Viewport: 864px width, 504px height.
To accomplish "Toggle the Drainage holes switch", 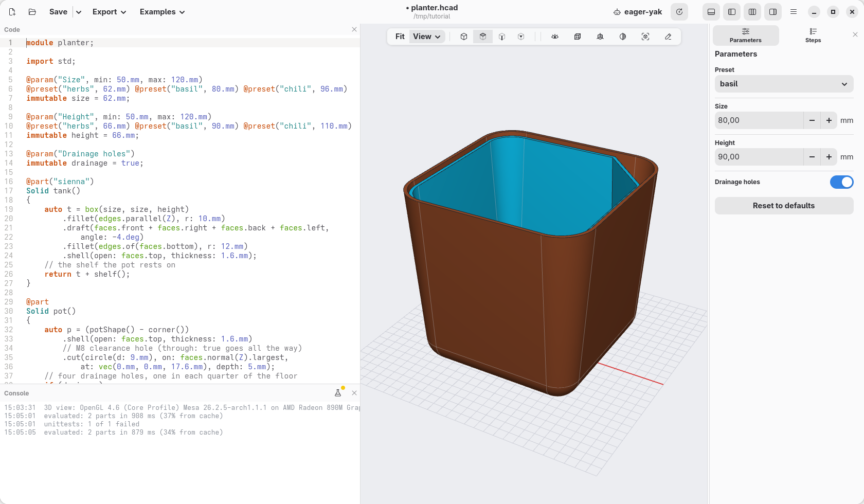I will (x=841, y=182).
